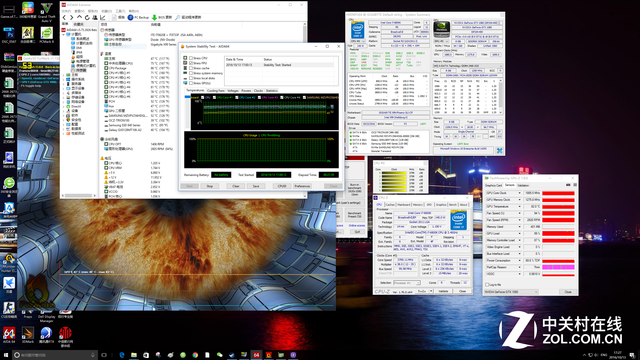The height and width of the screenshot is (360, 640).
Task: Open Chrome from taskbar
Action: tap(195, 355)
